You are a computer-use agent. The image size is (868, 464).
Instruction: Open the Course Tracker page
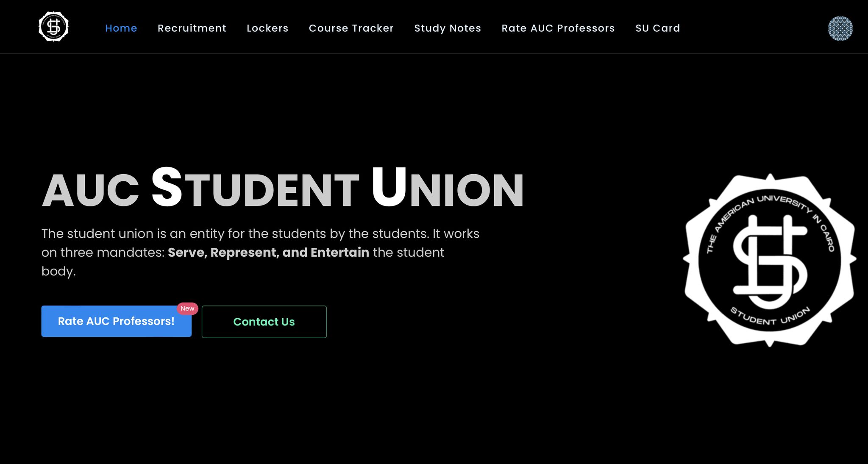[351, 28]
